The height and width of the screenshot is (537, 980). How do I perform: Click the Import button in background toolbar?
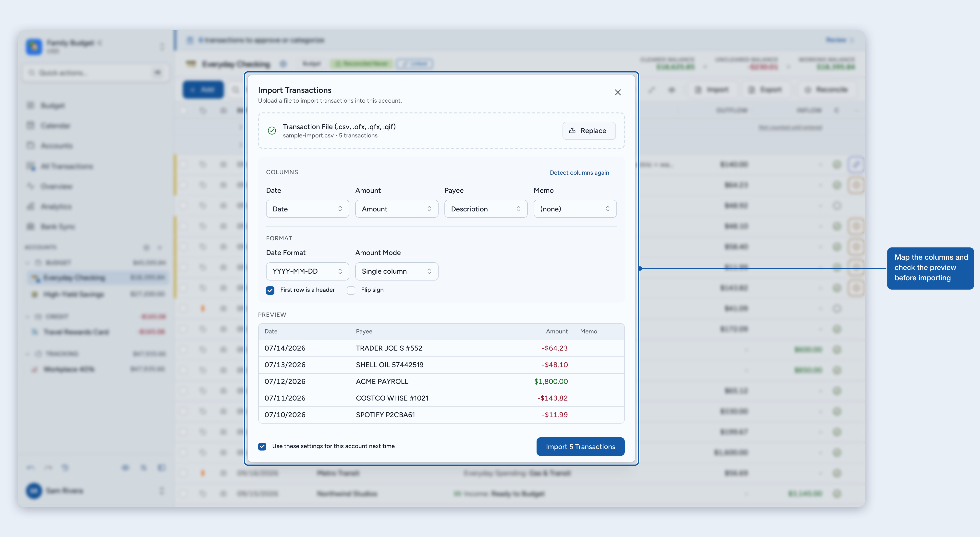pos(712,90)
